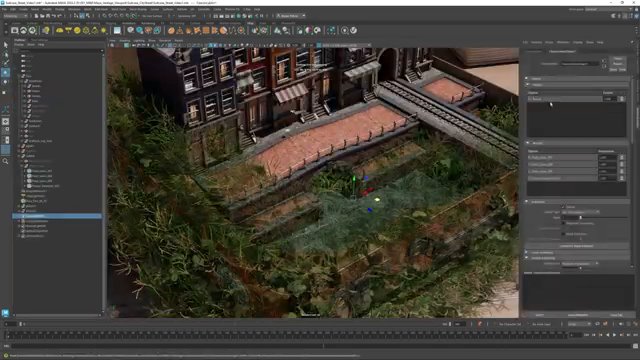Activate the Move tool in toolbox

(5, 73)
